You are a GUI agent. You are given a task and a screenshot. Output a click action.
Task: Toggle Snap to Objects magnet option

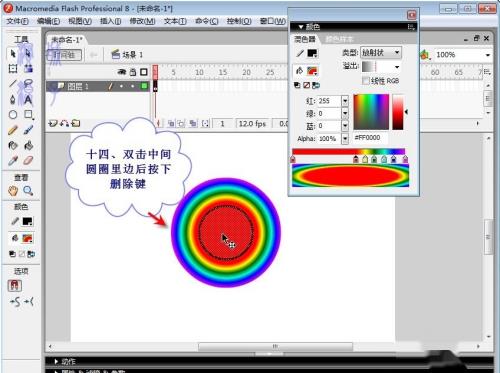tap(14, 286)
